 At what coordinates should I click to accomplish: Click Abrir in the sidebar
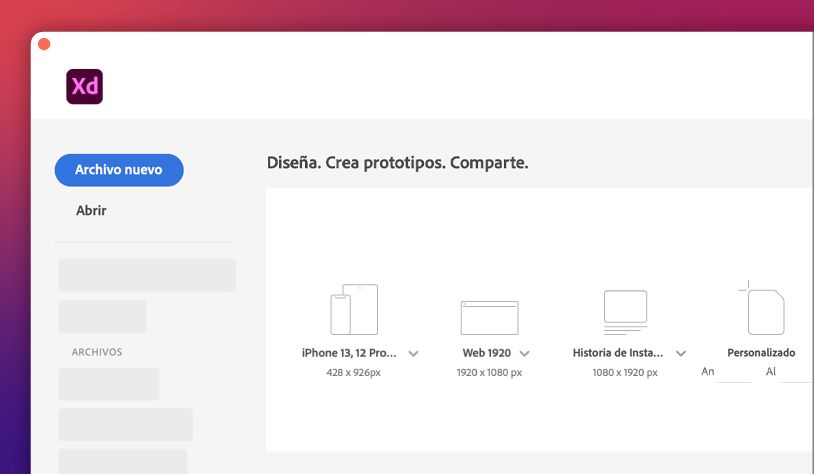click(x=91, y=211)
